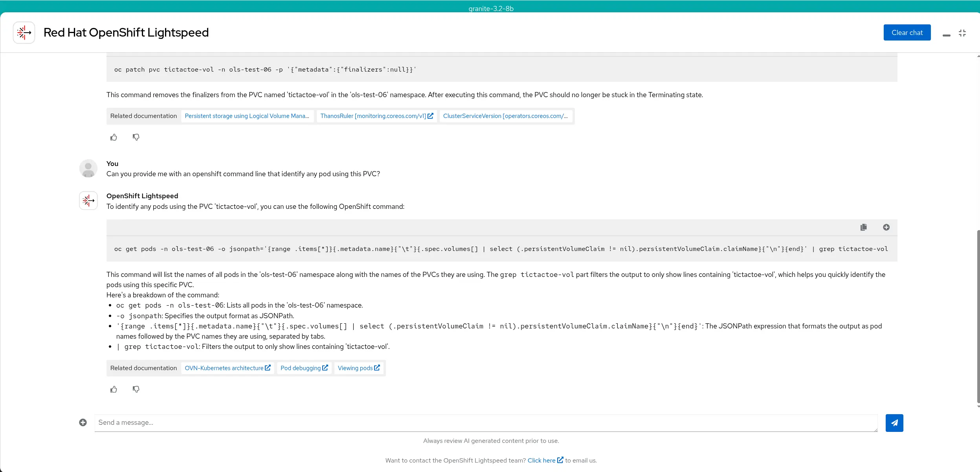Click the Clear chat button

[x=907, y=33]
